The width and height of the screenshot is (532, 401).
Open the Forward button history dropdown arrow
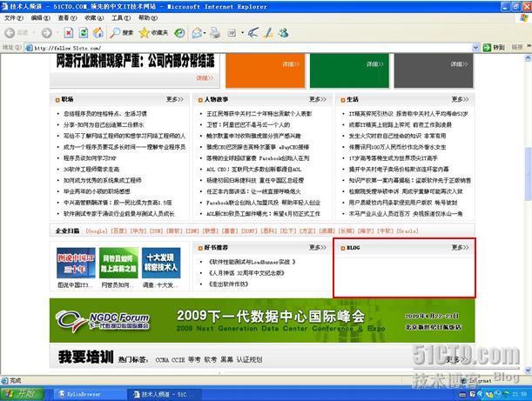point(57,33)
